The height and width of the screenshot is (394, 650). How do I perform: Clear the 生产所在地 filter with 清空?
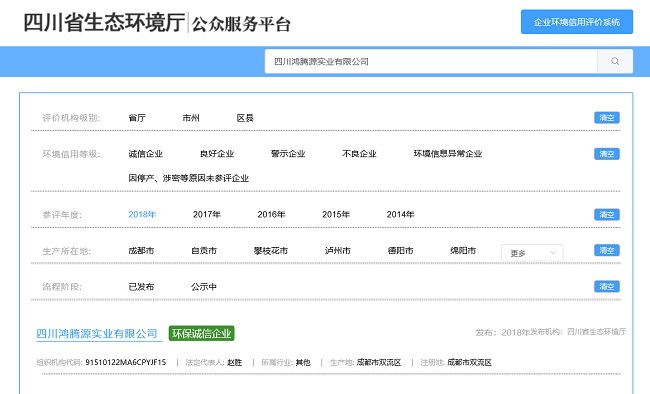tap(607, 251)
